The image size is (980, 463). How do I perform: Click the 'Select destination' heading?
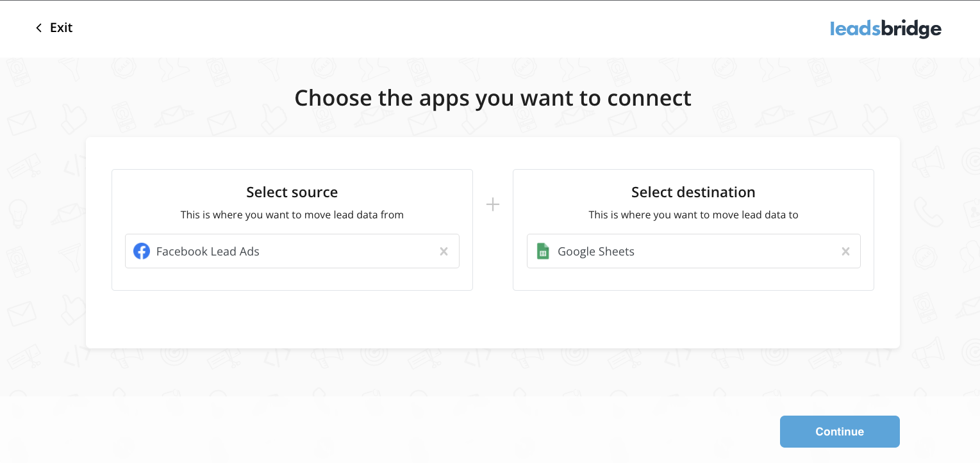pos(693,192)
